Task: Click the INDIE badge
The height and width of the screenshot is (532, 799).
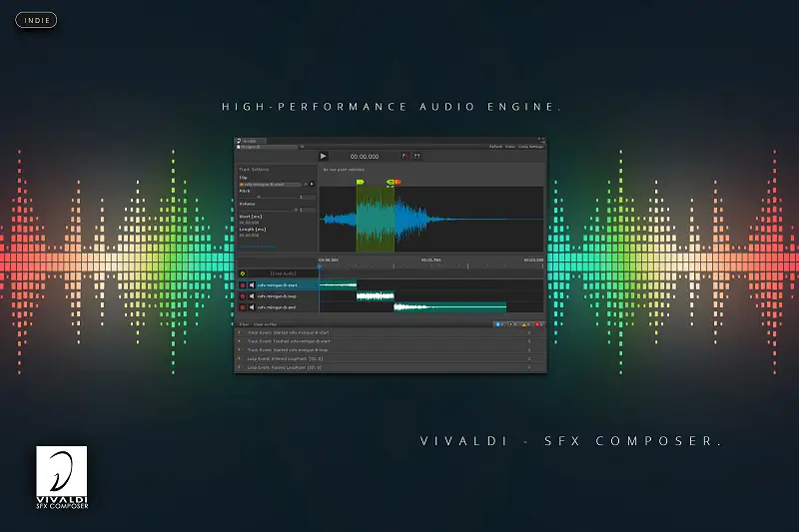Action: [36, 20]
